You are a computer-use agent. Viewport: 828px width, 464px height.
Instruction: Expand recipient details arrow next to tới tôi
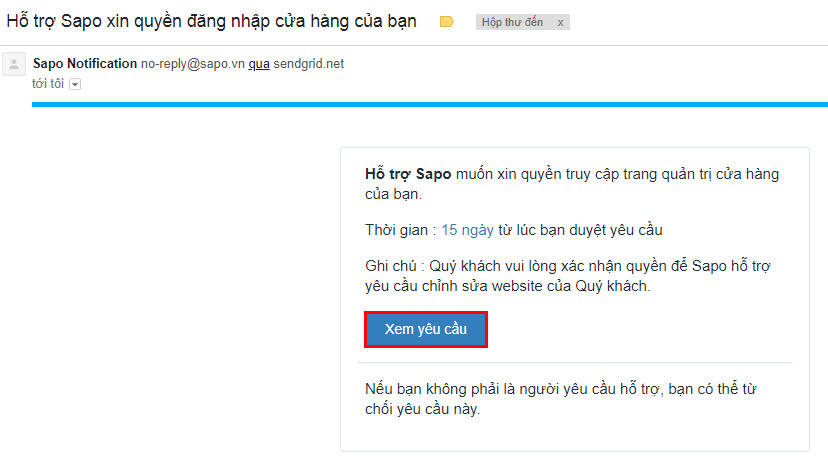point(75,84)
